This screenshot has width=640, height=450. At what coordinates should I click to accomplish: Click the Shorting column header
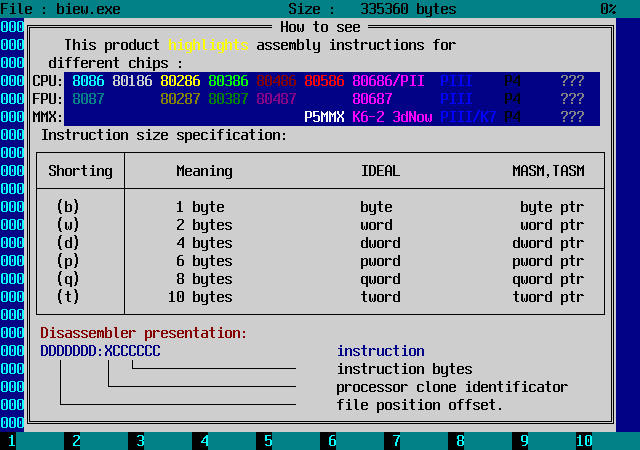click(x=80, y=171)
